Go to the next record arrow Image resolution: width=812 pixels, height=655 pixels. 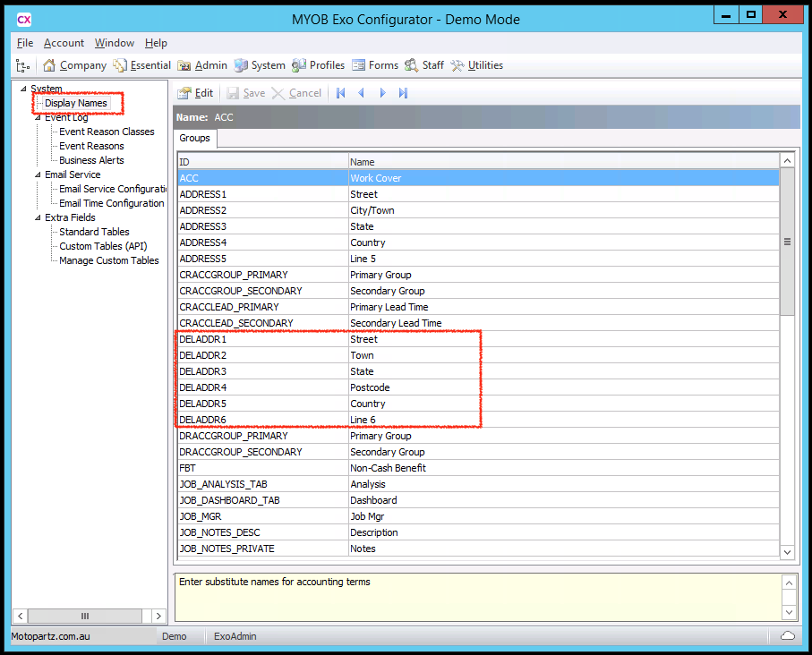point(382,93)
